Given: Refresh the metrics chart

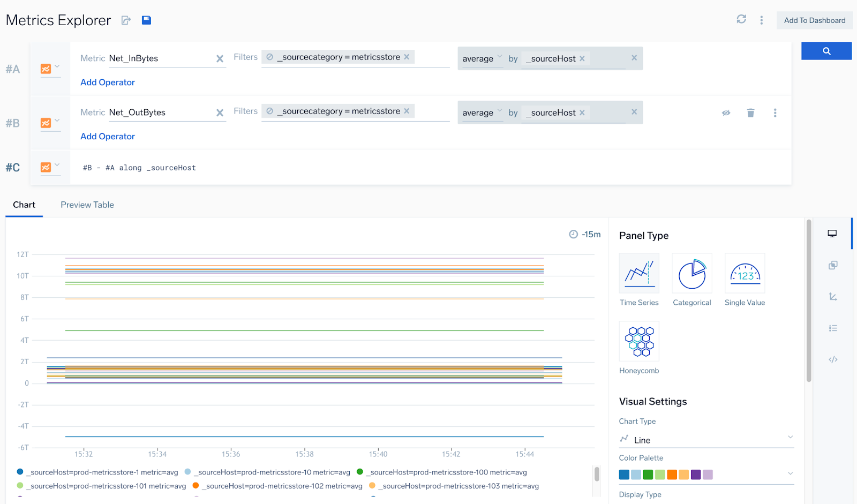Looking at the screenshot, I should click(741, 19).
